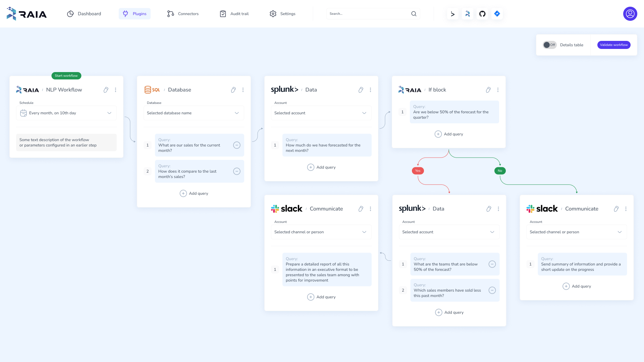Viewport: 644px width, 362px height.
Task: Click the edit pencil on the SQL Database block
Action: tap(233, 90)
